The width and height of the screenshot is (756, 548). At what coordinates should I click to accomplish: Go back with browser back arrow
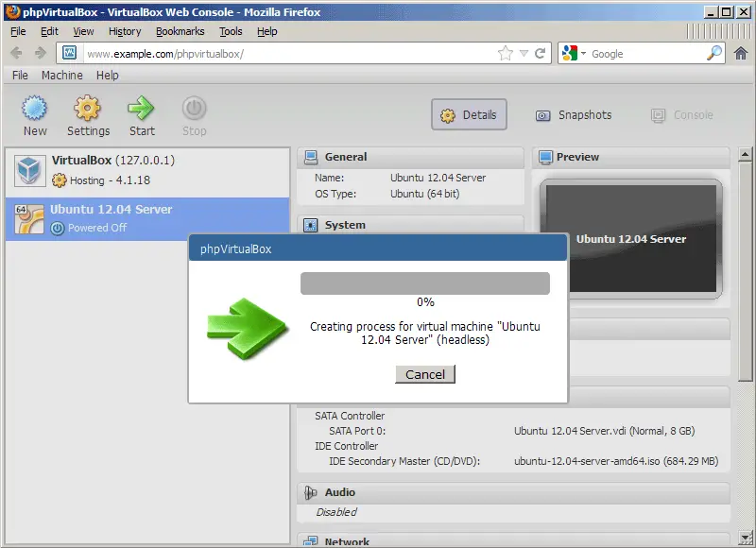16,53
